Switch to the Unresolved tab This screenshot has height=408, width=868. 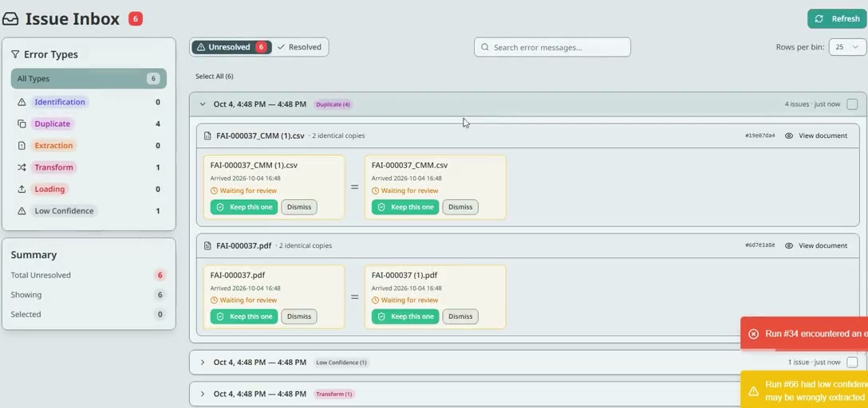tap(231, 47)
